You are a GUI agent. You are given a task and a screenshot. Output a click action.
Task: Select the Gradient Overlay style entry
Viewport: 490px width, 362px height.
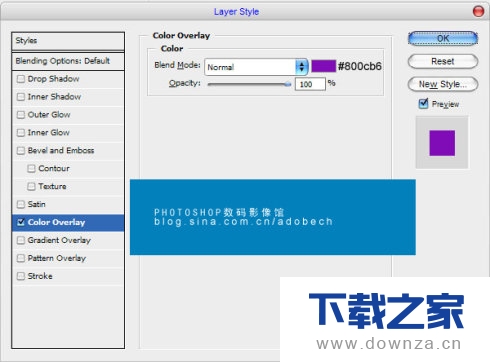68,240
